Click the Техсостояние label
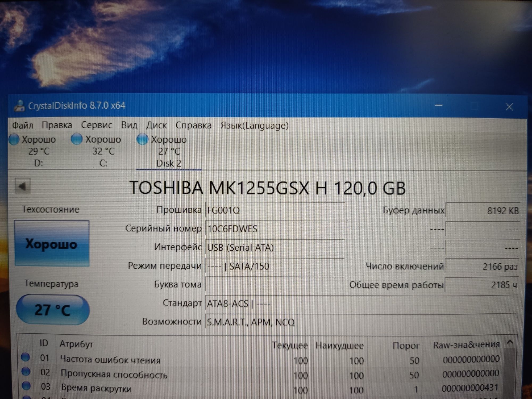Viewport: 532px width, 399px height. pos(51,209)
